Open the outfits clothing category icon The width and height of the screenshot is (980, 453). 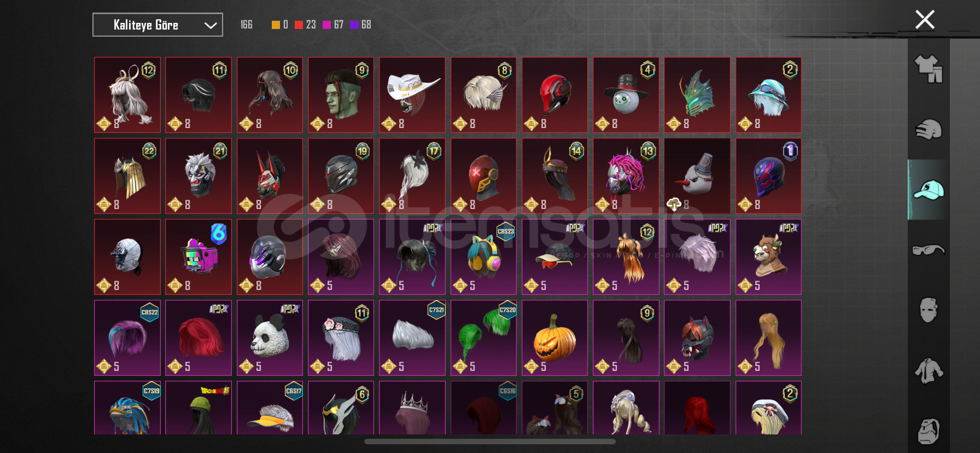(928, 69)
